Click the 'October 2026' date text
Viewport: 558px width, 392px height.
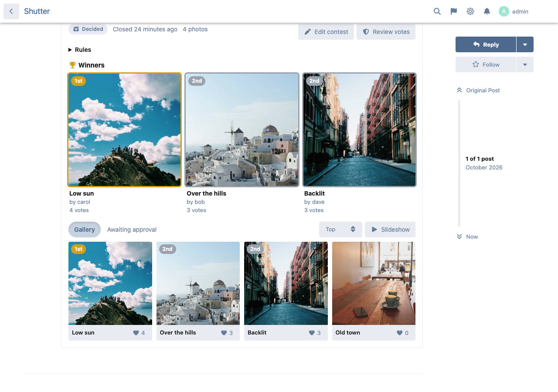(484, 167)
